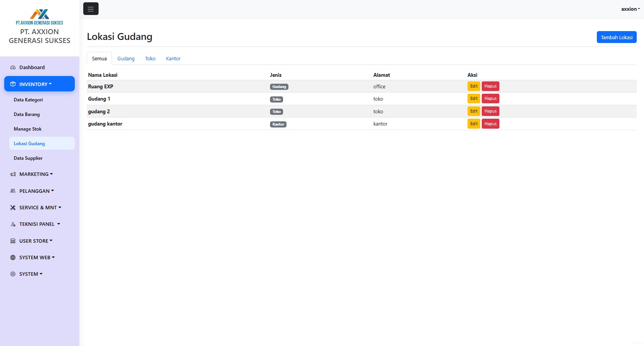Switch to the Semua tab

tap(99, 58)
